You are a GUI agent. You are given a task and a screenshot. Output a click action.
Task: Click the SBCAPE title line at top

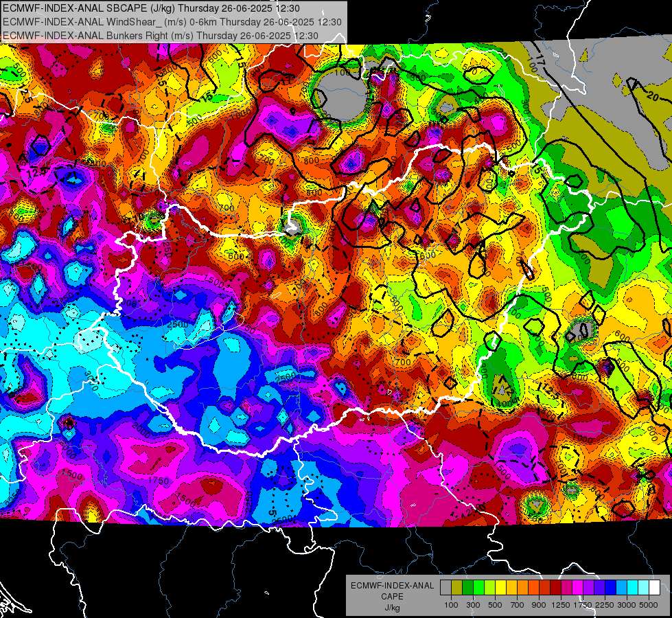pyautogui.click(x=151, y=8)
